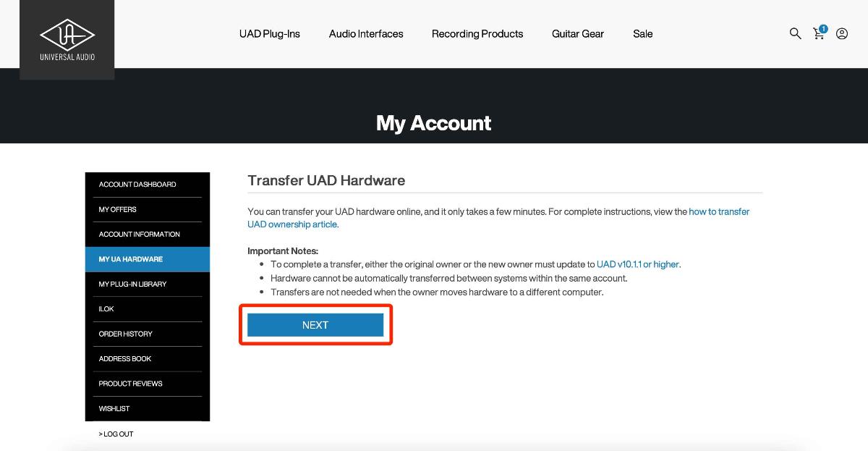Open Address Book in the sidebar

coord(125,359)
